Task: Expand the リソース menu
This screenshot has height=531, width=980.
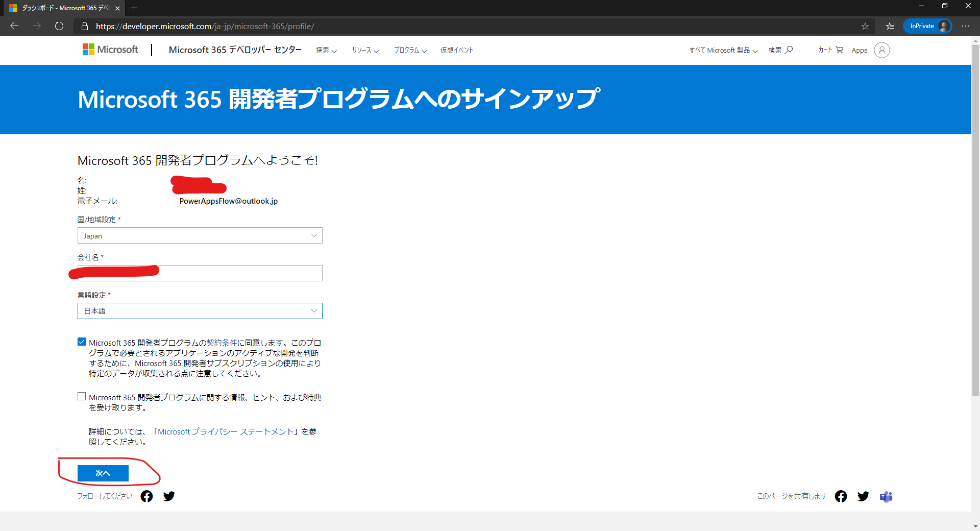Action: tap(365, 50)
